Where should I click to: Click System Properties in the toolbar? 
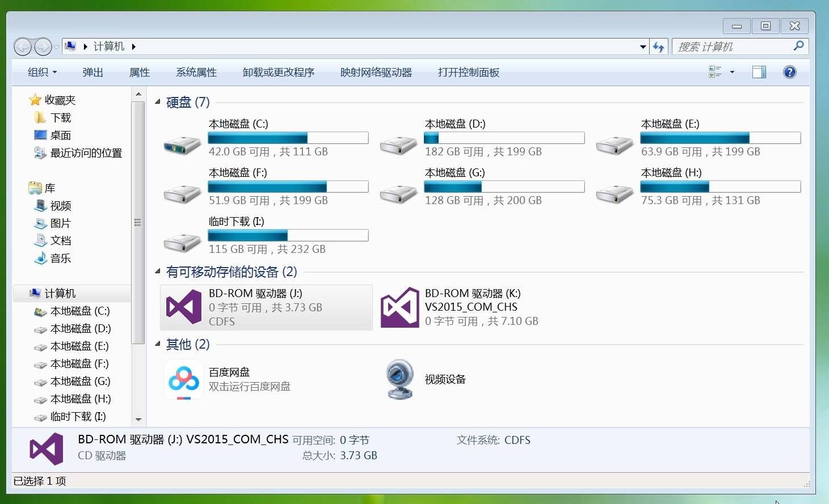point(196,72)
